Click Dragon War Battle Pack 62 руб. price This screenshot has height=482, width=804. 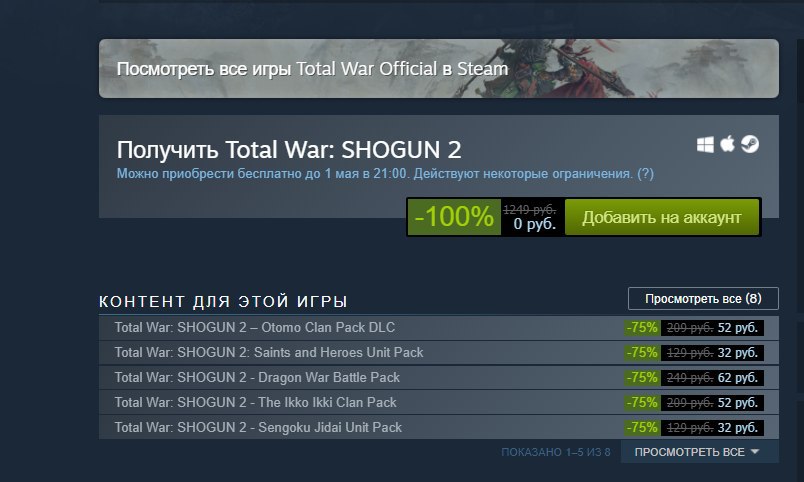click(737, 378)
